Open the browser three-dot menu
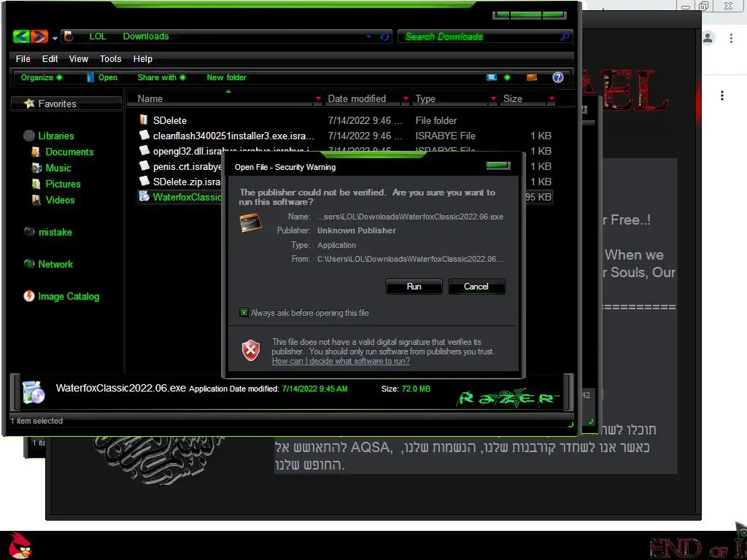 point(731,38)
